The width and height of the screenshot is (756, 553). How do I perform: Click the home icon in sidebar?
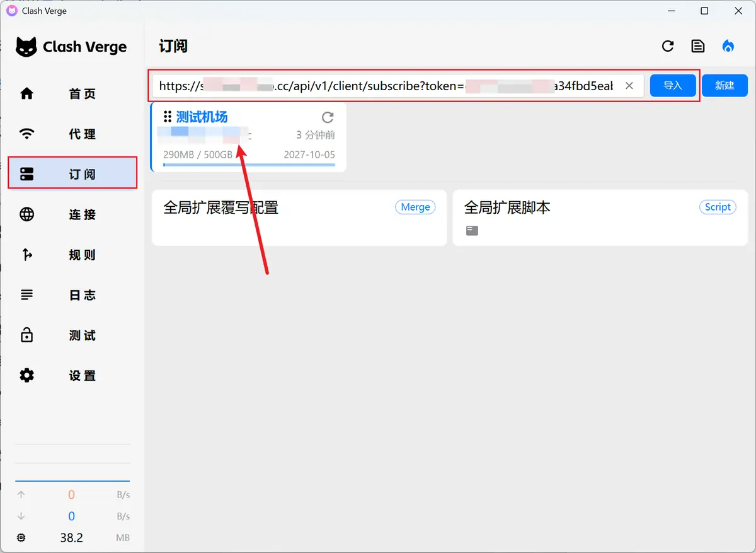point(26,94)
